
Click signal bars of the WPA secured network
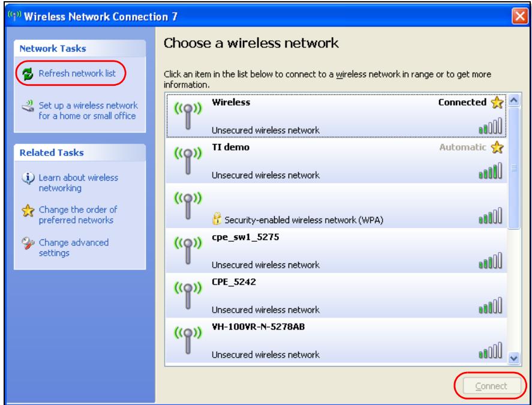490,215
